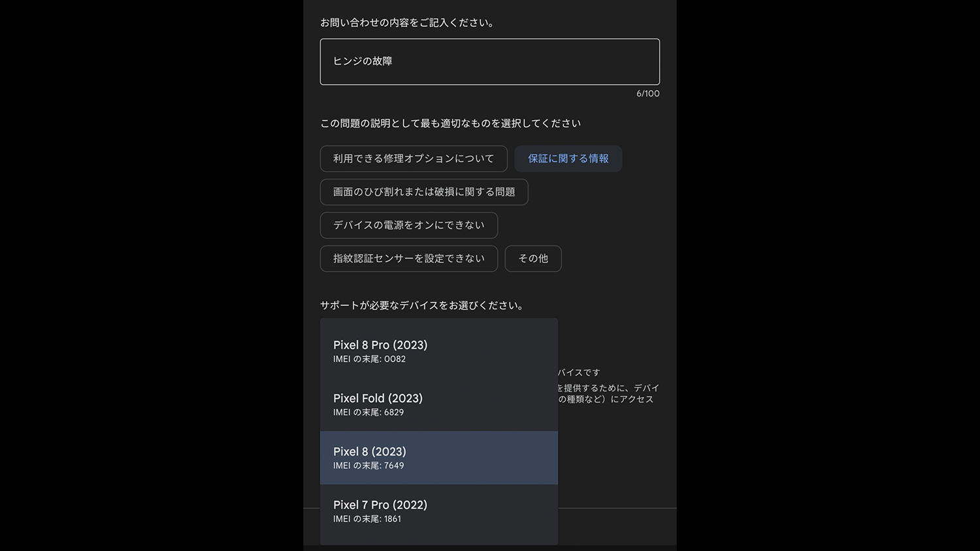980x551 pixels.
Task: Select the 指紋認証センサーを設定できない chip
Action: click(x=408, y=259)
